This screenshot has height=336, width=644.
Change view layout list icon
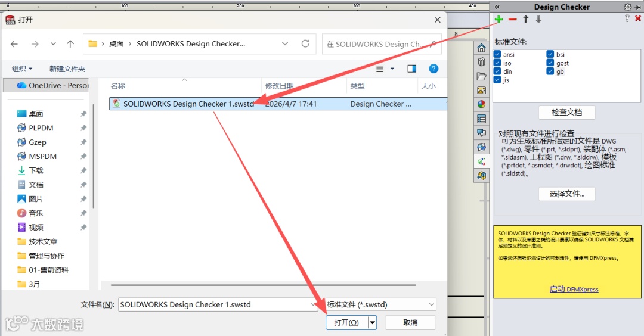(x=380, y=69)
